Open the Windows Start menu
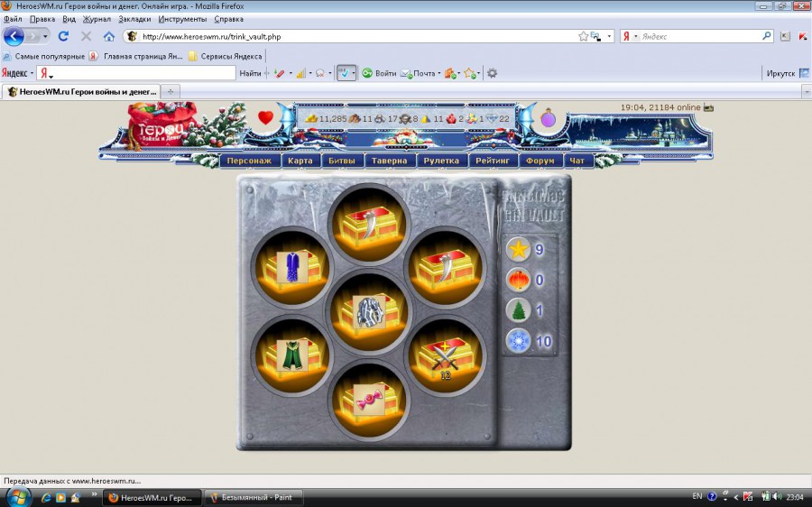Image resolution: width=812 pixels, height=507 pixels. tap(18, 497)
